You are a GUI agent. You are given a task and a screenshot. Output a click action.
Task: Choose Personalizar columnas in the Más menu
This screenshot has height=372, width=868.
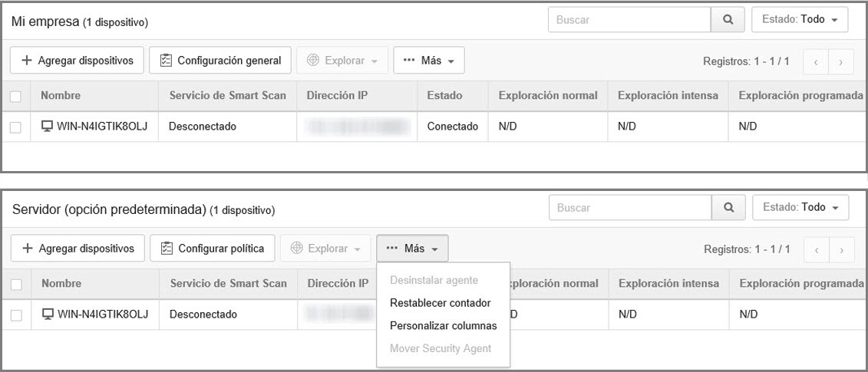[x=443, y=326]
